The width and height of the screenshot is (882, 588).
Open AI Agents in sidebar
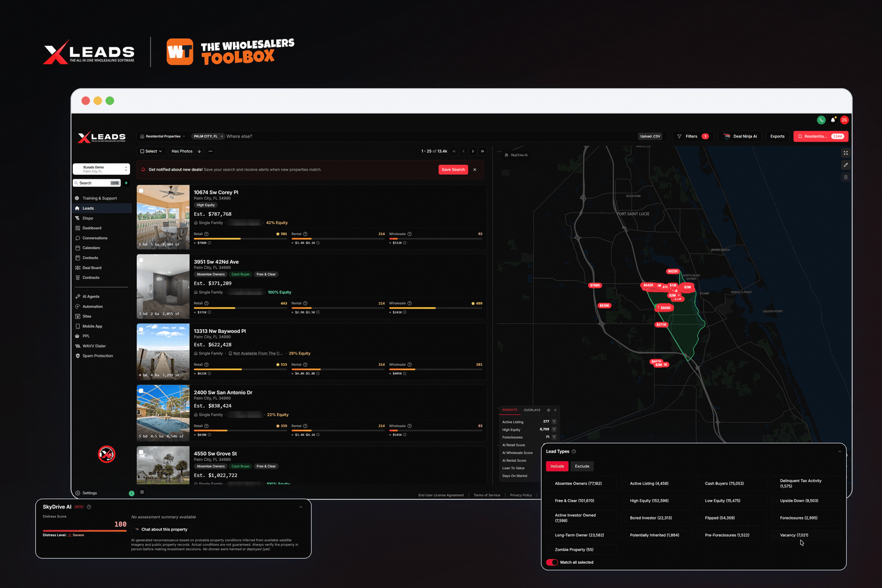91,297
